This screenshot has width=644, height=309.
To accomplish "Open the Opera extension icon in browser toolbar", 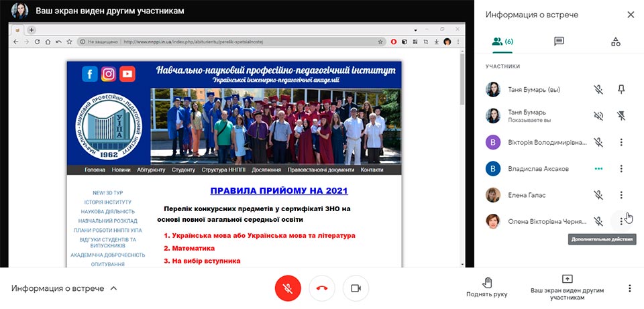I will [394, 42].
